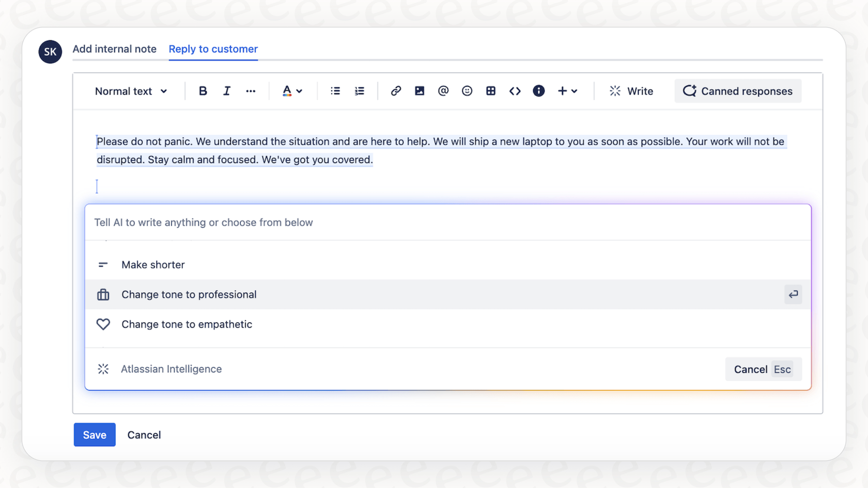
Task: Select Make shorter AI suggestion
Action: (x=153, y=264)
